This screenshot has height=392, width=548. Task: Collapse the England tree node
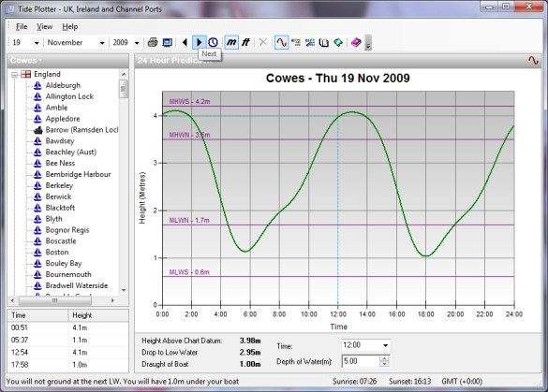15,75
